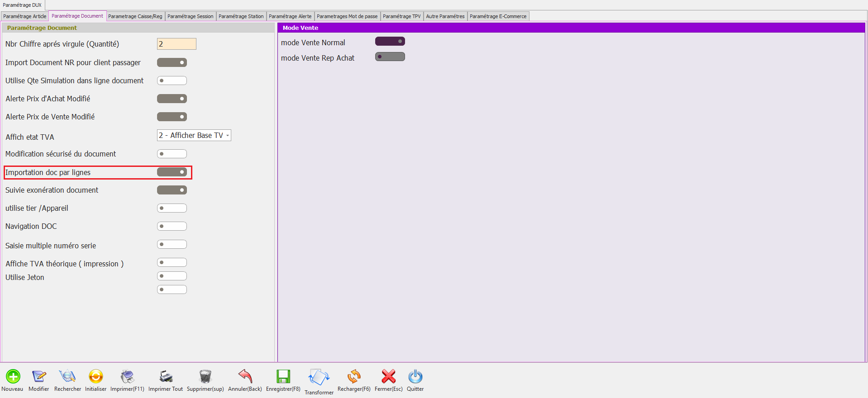Click the Imprimer Tout printer icon
Image resolution: width=868 pixels, height=398 pixels.
tap(166, 376)
